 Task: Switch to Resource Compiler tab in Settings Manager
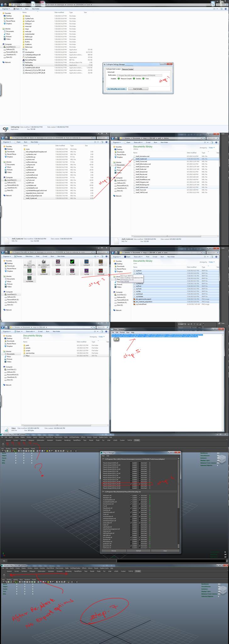[x=128, y=69]
